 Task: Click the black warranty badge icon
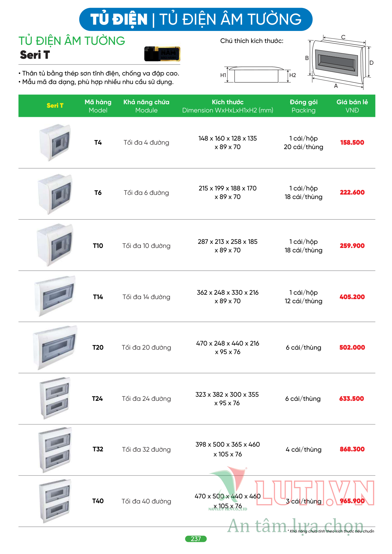162,54
